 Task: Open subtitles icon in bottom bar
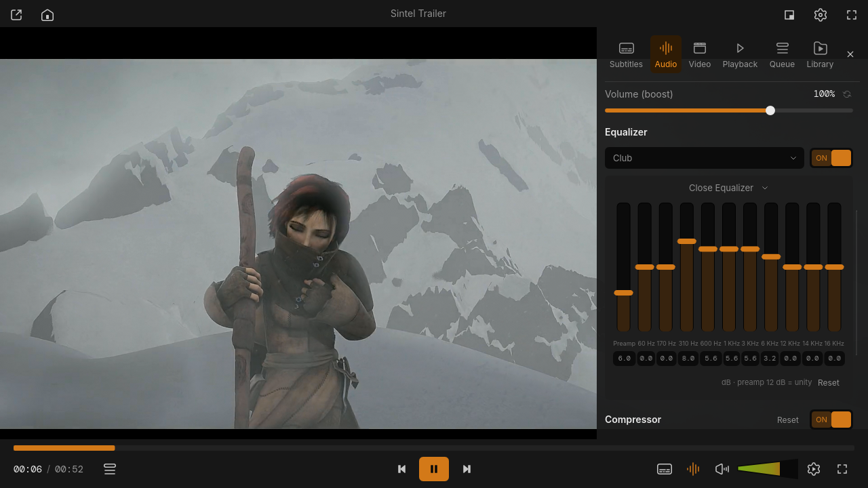point(665,469)
